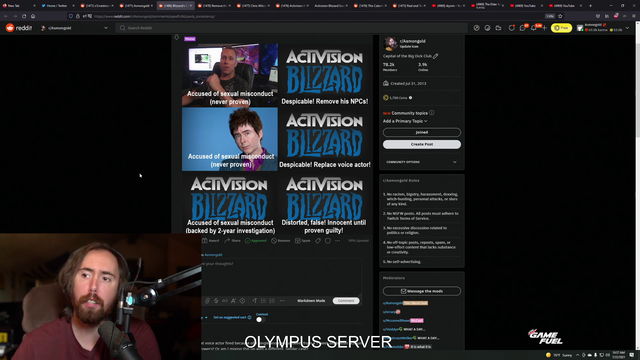This screenshot has width=640, height=360.
Task: Mark post as Spam
Action: (303, 241)
